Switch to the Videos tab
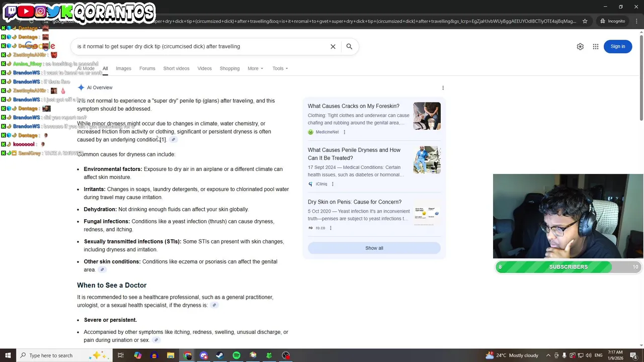This screenshot has width=644, height=362. [204, 68]
